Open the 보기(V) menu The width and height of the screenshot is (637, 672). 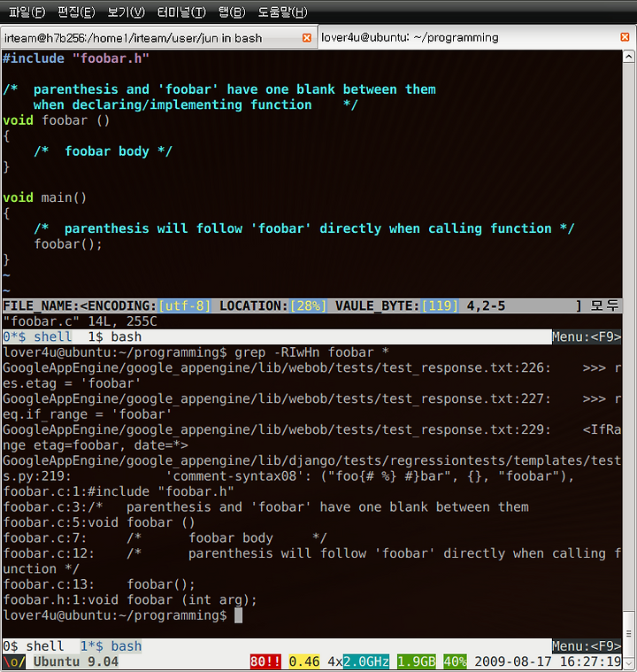[127, 12]
